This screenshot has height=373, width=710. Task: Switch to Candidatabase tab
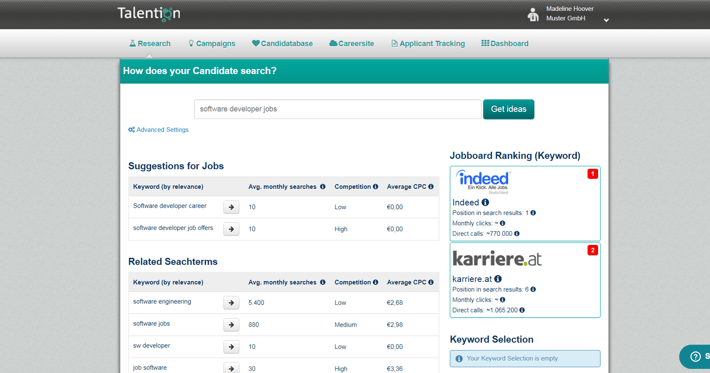pos(283,43)
